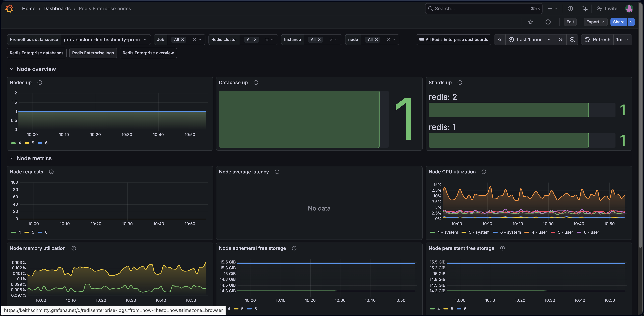Click the 'redis: 2' shards gauge bar
Screen dimensions: 644x316
click(x=522, y=110)
